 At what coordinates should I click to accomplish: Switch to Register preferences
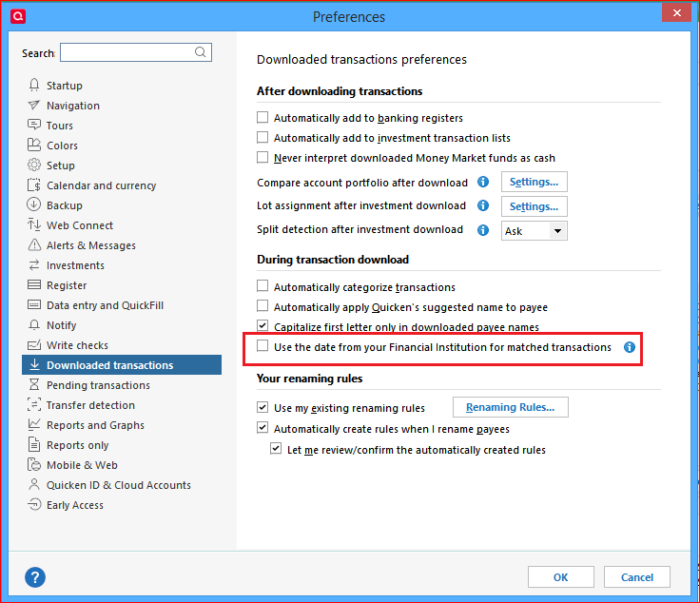[x=67, y=285]
